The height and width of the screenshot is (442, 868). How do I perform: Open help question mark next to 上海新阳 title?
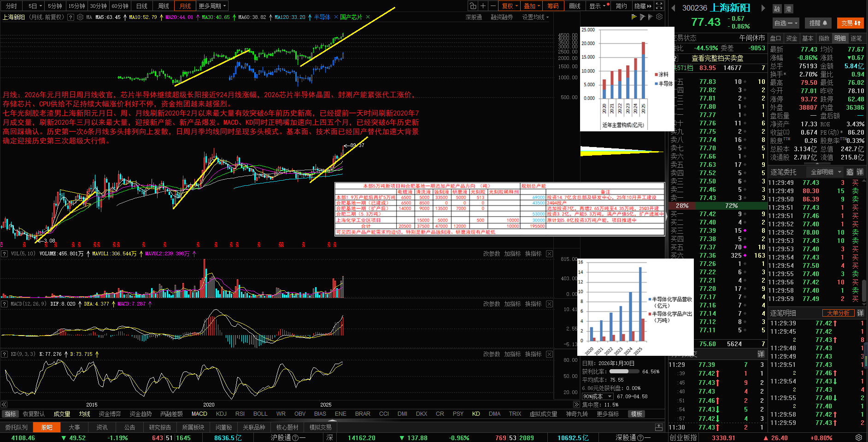[70, 17]
